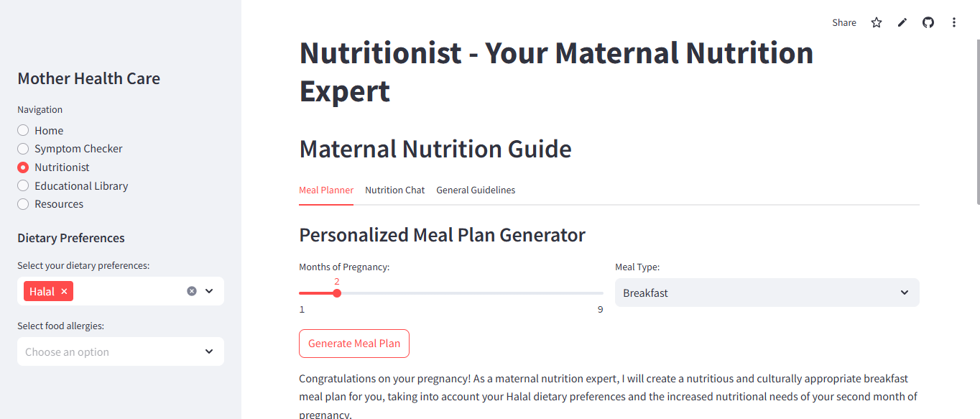Select the Resources radio option
980x419 pixels.
point(23,204)
